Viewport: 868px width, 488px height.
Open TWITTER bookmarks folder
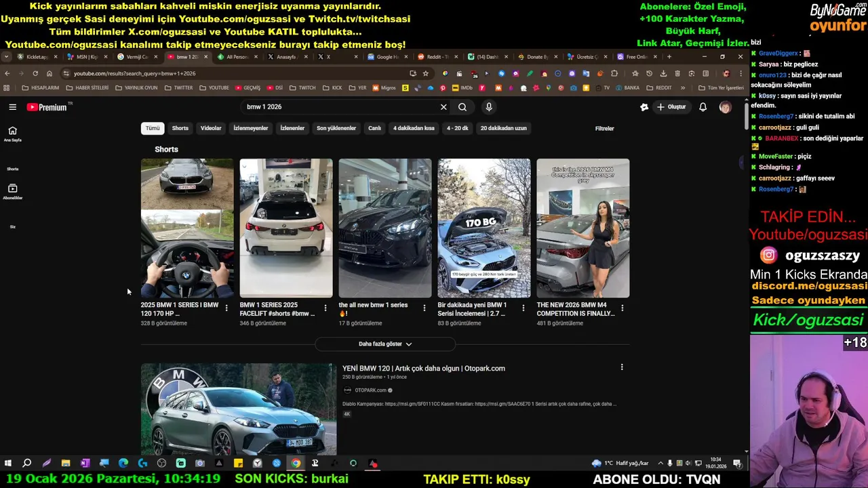(x=179, y=88)
